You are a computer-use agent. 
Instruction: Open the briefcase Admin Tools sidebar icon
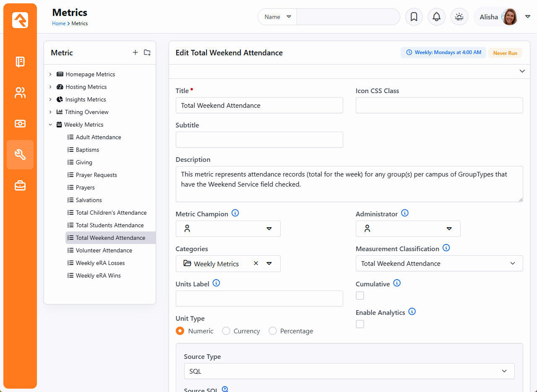click(20, 186)
